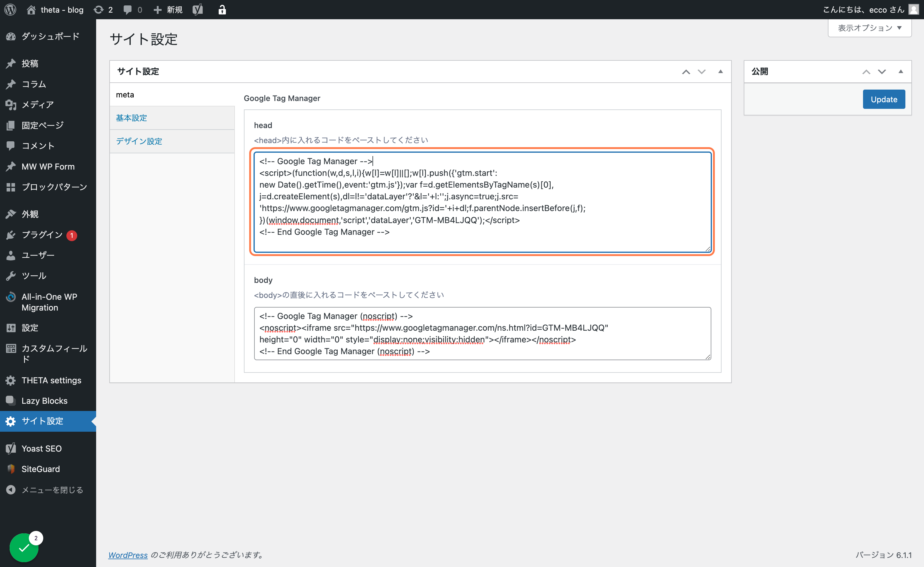Open THETA settings
The height and width of the screenshot is (567, 924).
[48, 381]
